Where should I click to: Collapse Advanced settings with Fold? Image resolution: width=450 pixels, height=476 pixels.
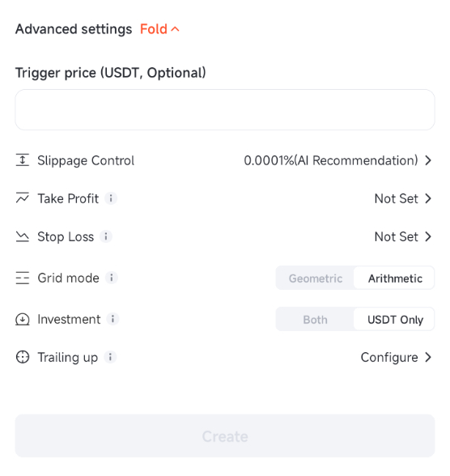[x=159, y=29]
